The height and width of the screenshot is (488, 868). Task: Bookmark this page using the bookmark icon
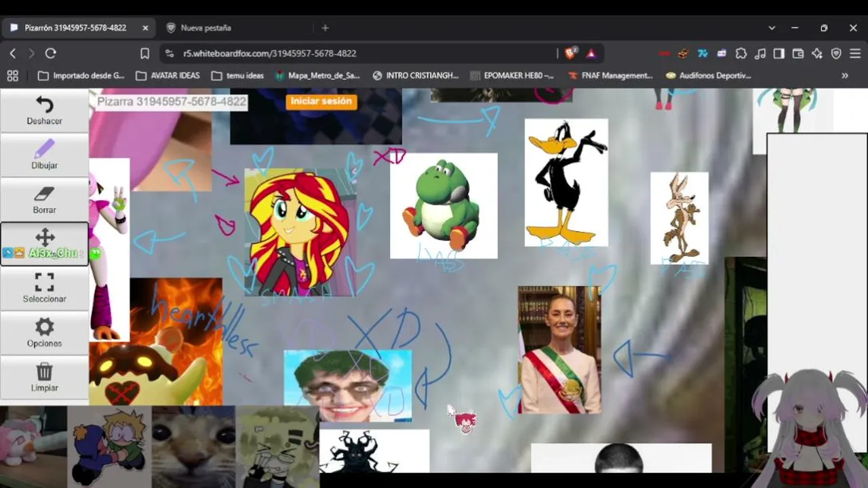[x=144, y=53]
